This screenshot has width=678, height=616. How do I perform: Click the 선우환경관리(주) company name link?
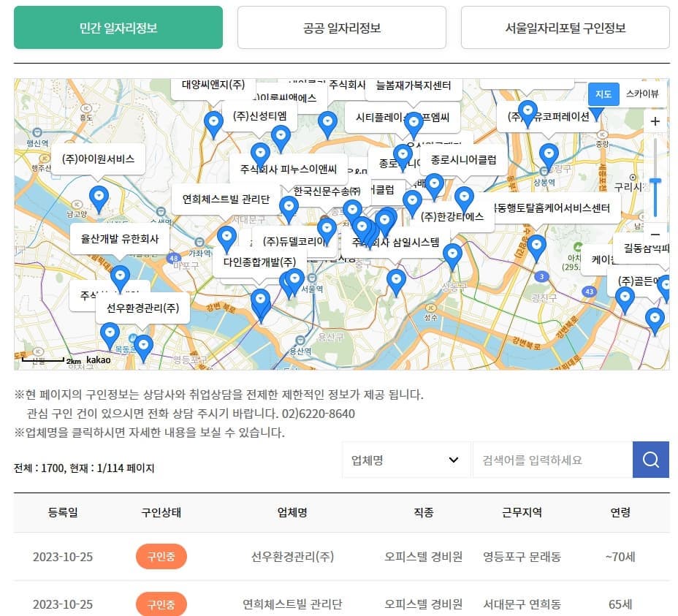click(x=289, y=556)
